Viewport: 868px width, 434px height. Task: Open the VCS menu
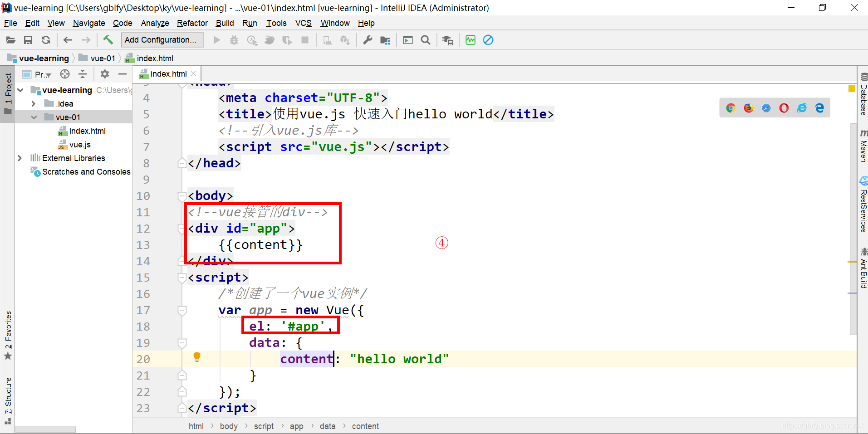304,23
